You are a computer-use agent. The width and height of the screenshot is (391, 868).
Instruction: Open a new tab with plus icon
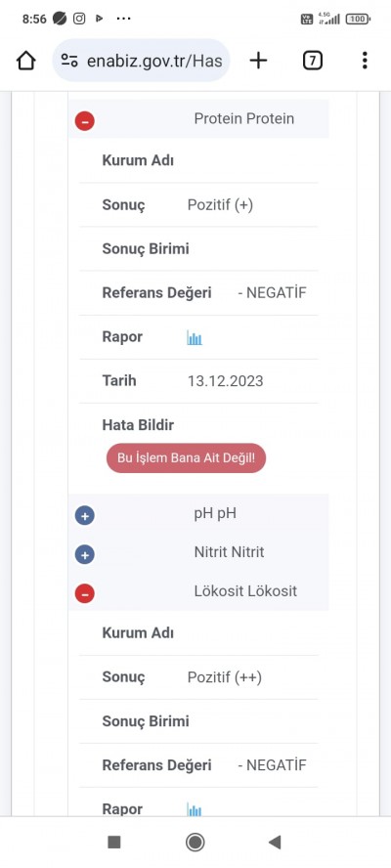point(258,61)
